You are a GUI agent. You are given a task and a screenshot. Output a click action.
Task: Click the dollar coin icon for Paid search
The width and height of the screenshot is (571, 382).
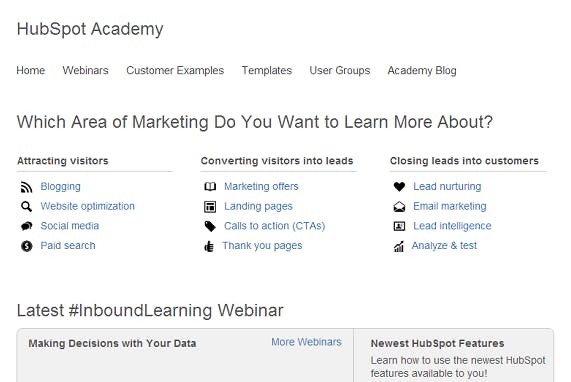click(x=26, y=246)
